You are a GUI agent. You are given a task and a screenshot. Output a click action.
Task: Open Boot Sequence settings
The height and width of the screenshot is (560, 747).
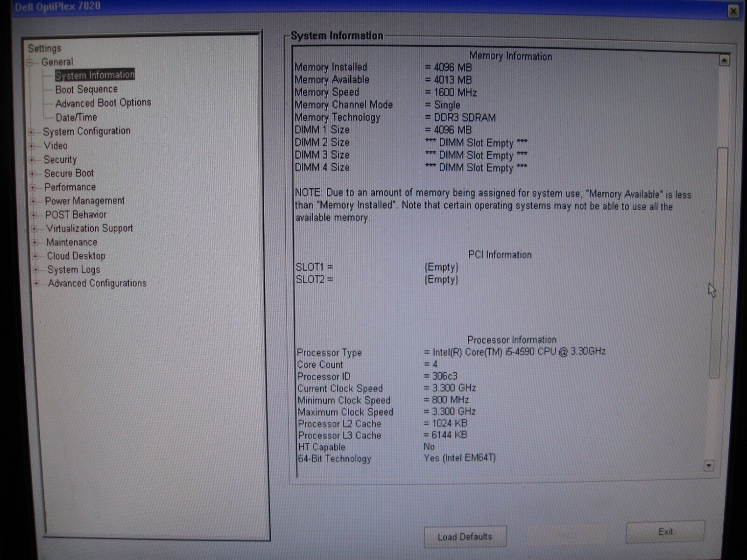86,89
